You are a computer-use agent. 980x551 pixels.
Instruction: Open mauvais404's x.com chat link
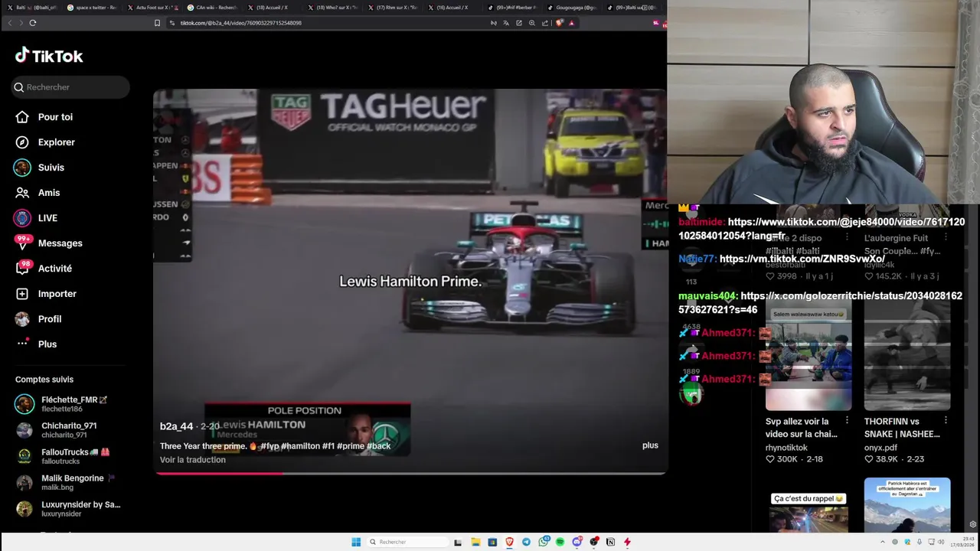tap(820, 303)
